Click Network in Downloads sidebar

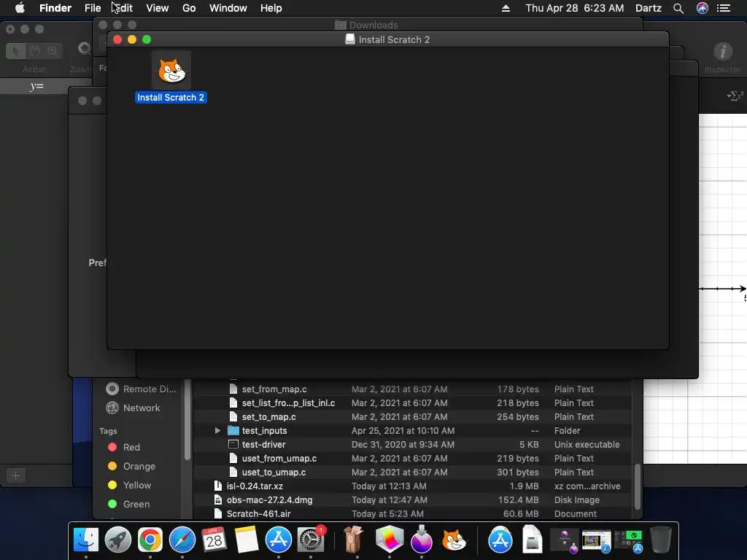133,408
